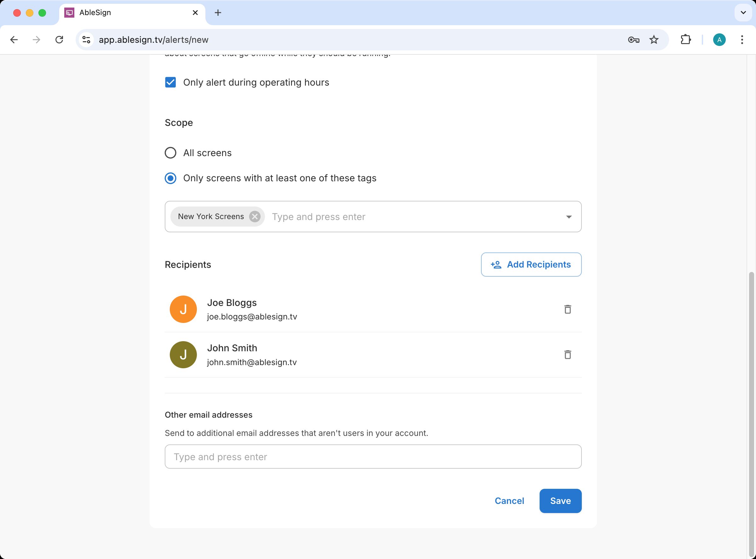The width and height of the screenshot is (756, 559).
Task: Bookmark this page with the star icon
Action: [x=654, y=40]
